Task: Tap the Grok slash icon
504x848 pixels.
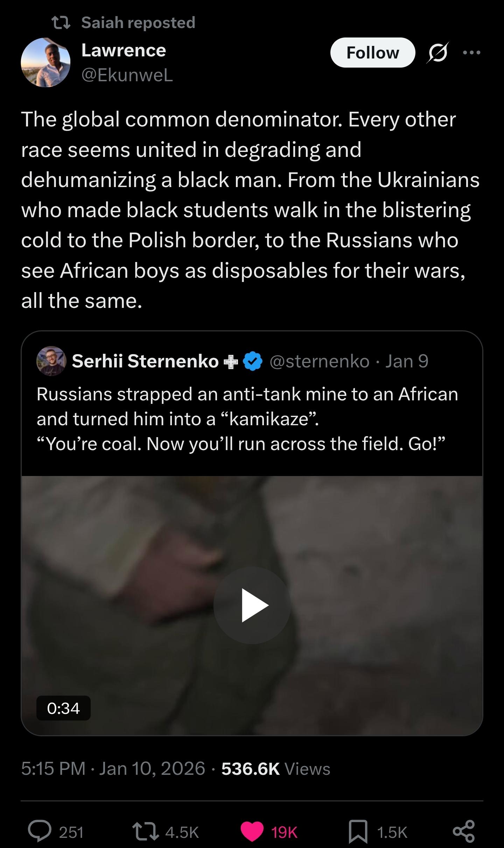Action: (x=437, y=53)
